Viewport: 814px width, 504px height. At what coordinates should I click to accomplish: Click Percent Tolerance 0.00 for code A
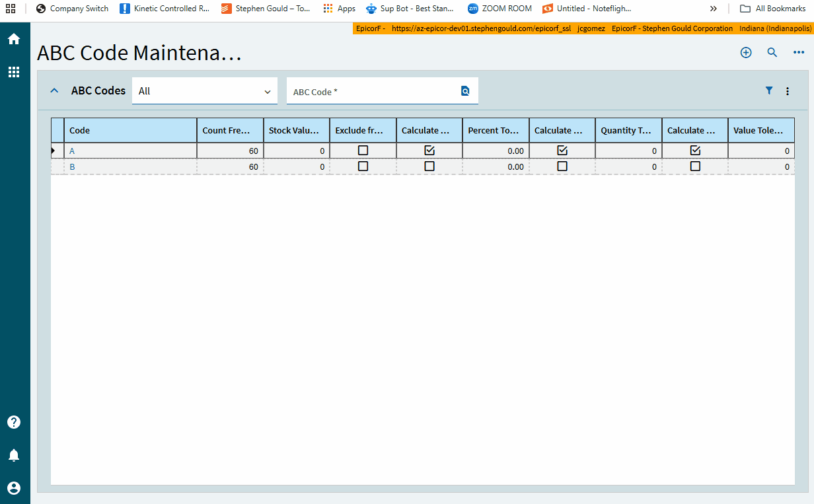tap(496, 151)
